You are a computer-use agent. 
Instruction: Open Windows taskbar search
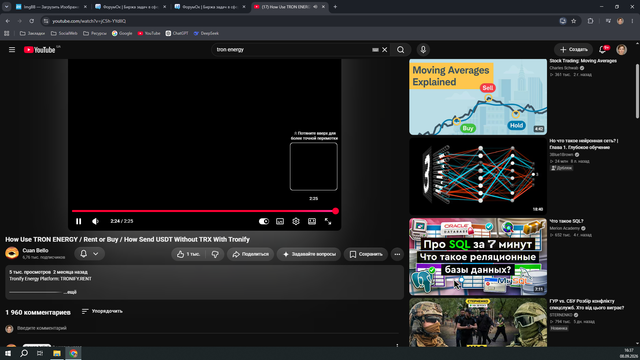coord(24,353)
